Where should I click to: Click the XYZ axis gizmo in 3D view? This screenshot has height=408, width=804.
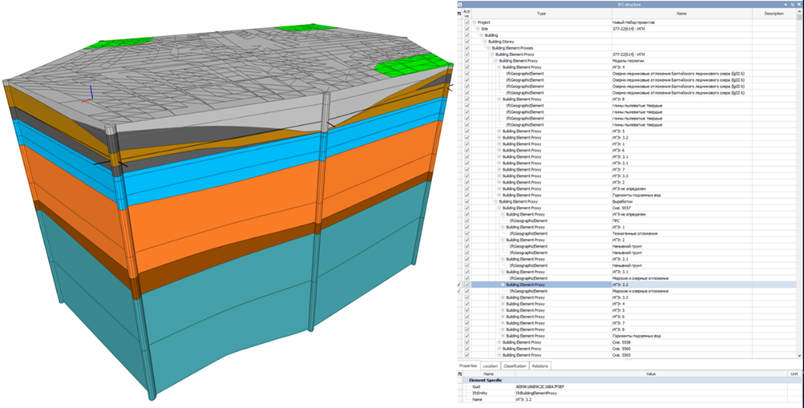click(x=90, y=98)
